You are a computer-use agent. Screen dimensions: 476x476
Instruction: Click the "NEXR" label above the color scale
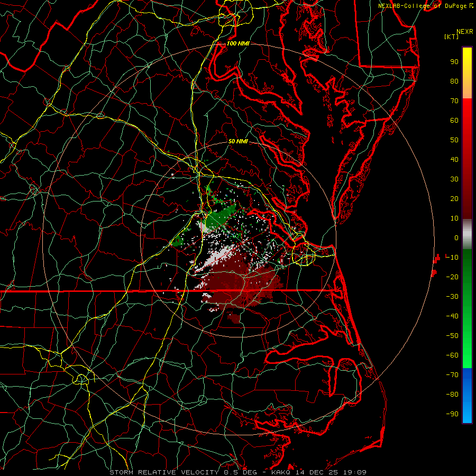(465, 32)
